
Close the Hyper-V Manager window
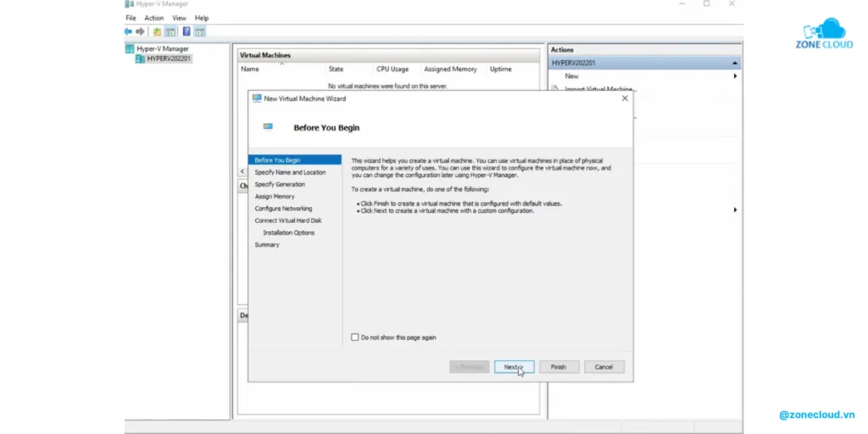pos(732,3)
